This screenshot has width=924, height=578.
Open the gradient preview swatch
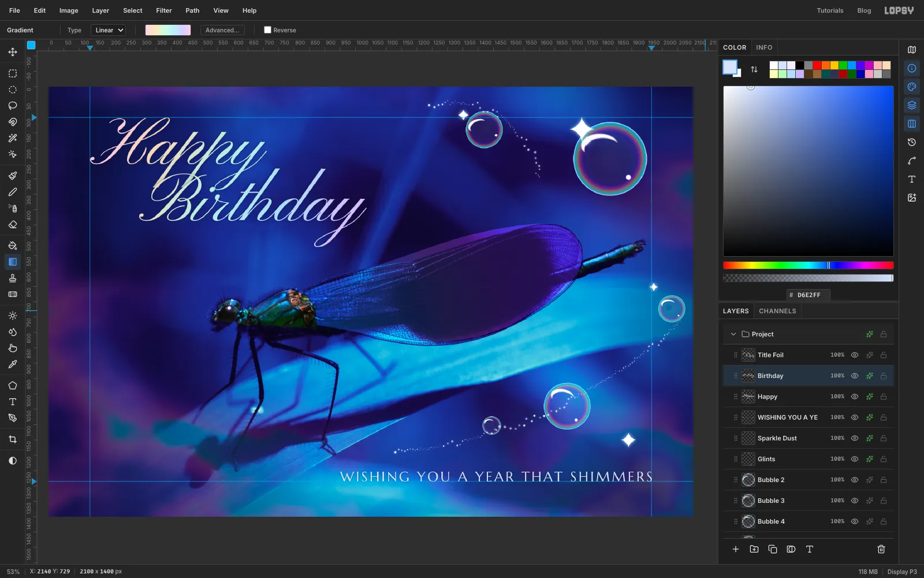pos(168,30)
